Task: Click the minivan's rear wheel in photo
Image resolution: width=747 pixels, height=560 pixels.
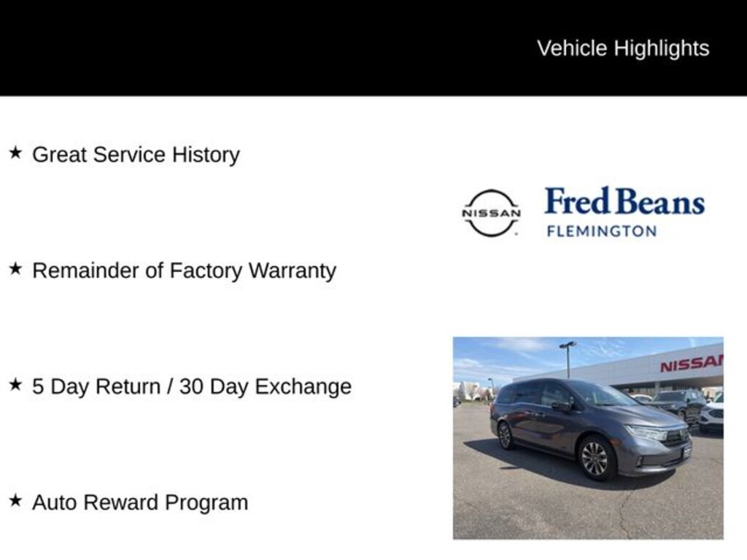Action: click(x=505, y=435)
